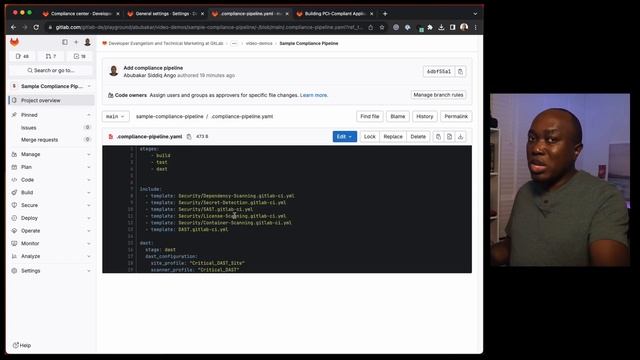The width and height of the screenshot is (640, 360).
Task: Open browser extensions puzzle icon
Action: pos(430,27)
